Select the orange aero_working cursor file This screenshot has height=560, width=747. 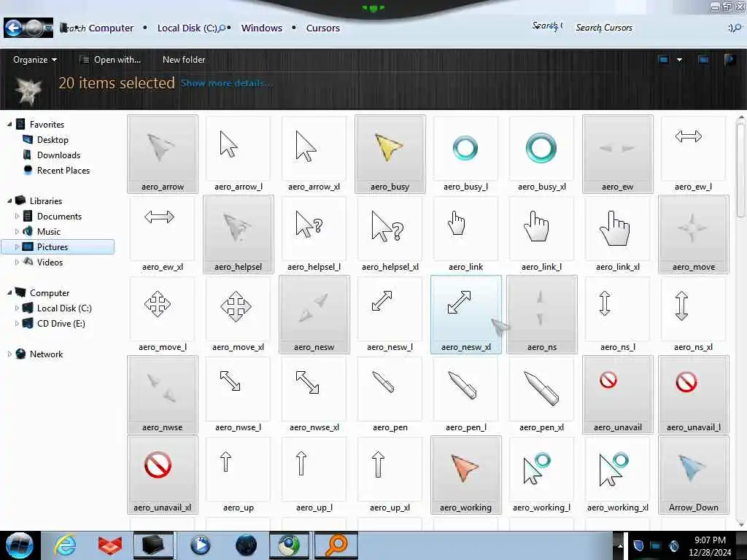pyautogui.click(x=465, y=475)
